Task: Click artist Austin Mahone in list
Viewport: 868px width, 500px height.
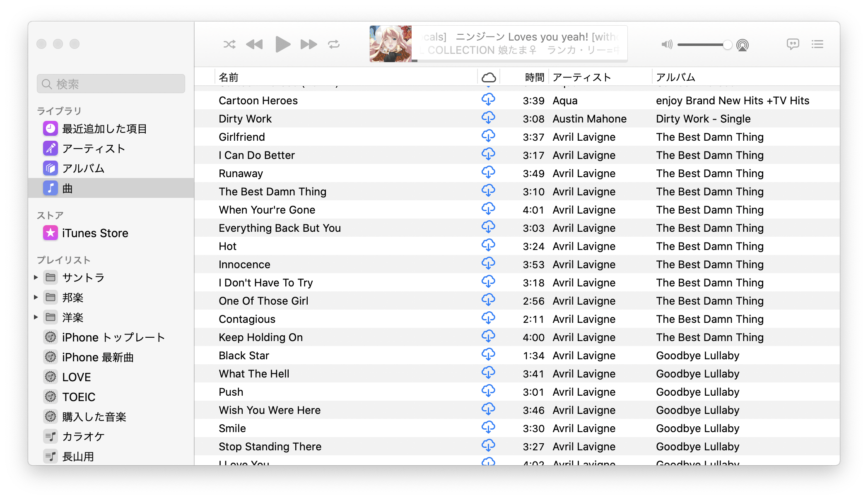Action: pos(589,119)
